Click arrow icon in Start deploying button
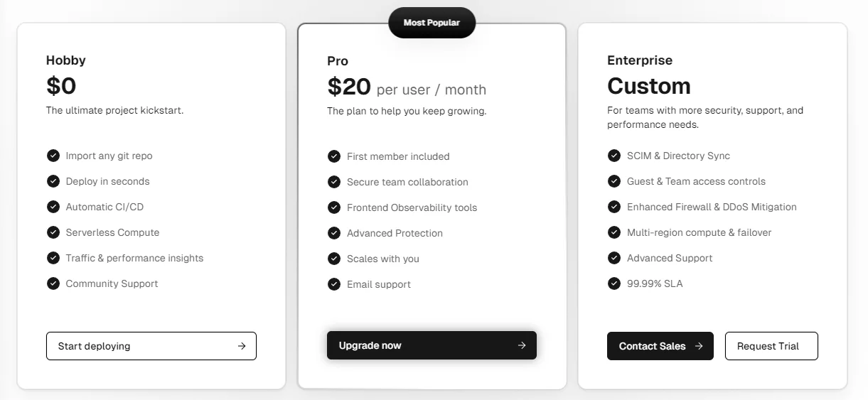 point(242,346)
